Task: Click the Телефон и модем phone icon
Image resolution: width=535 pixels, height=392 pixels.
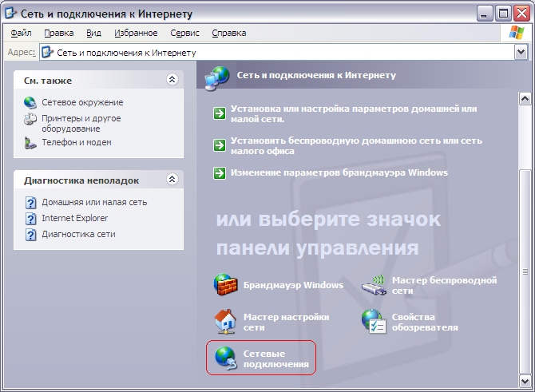Action: coord(30,143)
